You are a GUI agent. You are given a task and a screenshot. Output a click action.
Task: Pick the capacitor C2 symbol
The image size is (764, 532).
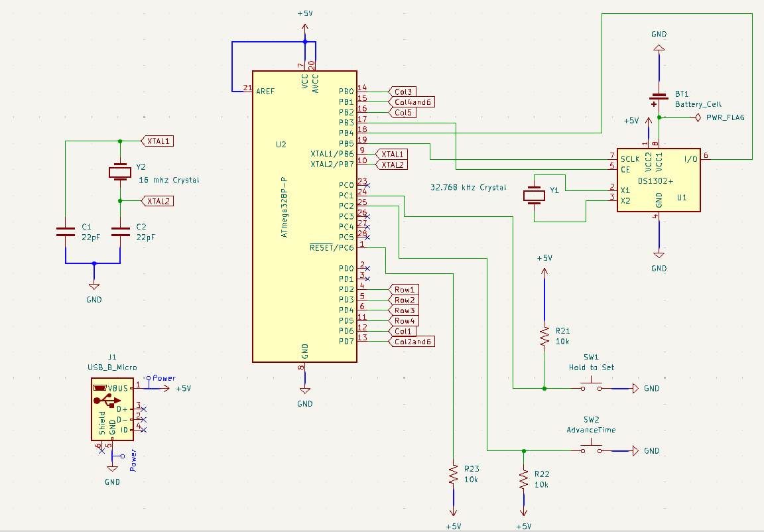pos(120,232)
